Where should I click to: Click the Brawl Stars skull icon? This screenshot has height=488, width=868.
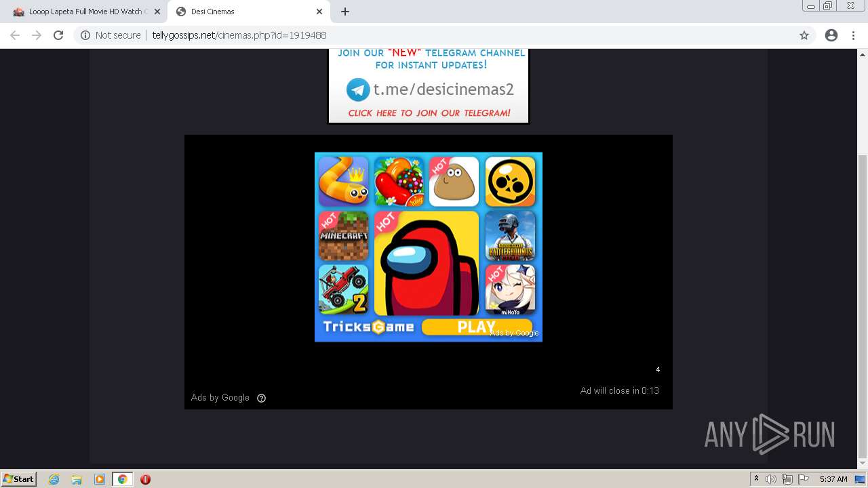tap(510, 182)
